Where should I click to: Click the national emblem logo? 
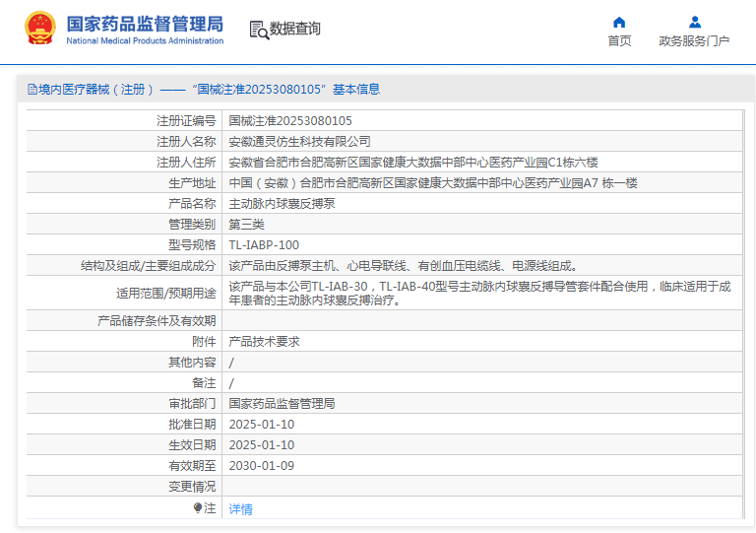click(40, 28)
